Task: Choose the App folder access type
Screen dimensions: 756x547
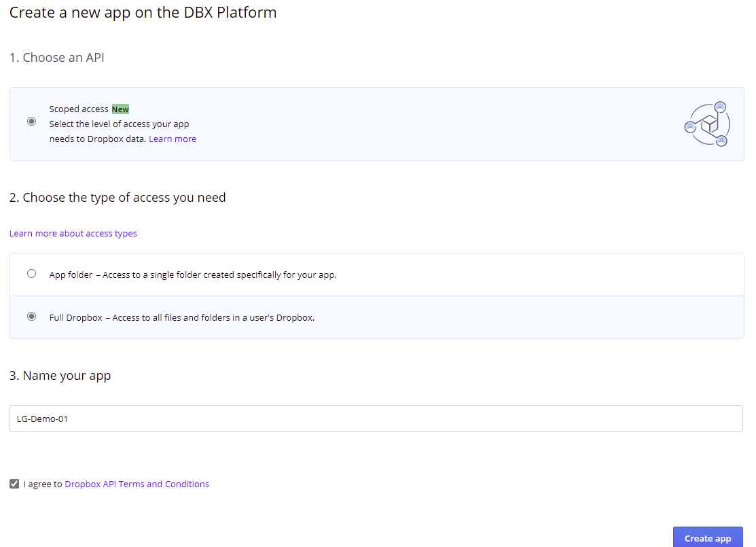Action: click(x=31, y=273)
